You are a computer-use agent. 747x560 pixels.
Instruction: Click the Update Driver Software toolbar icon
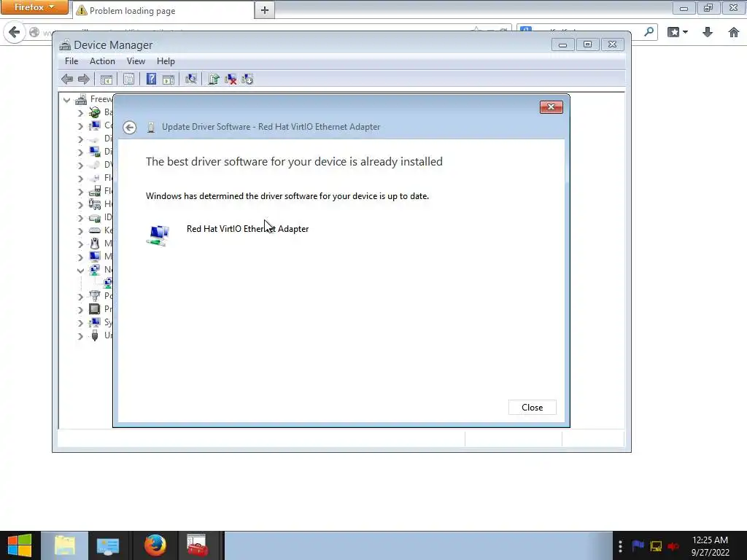(214, 79)
